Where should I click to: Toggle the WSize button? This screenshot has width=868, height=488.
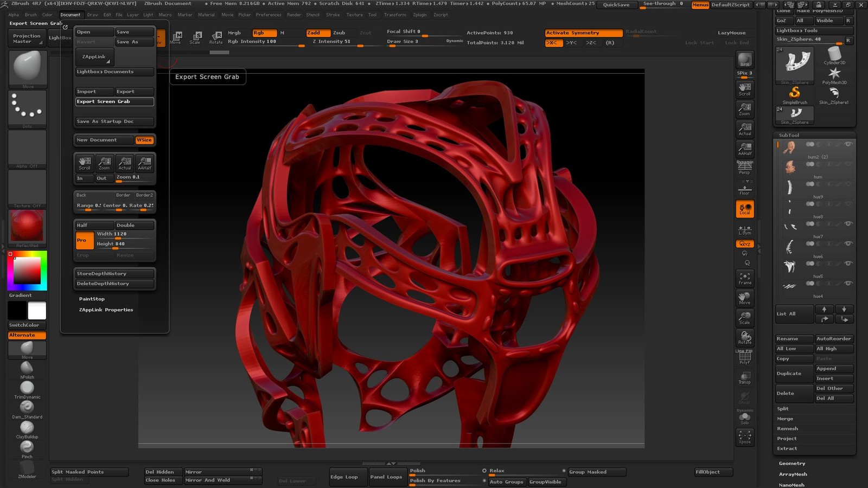point(144,140)
